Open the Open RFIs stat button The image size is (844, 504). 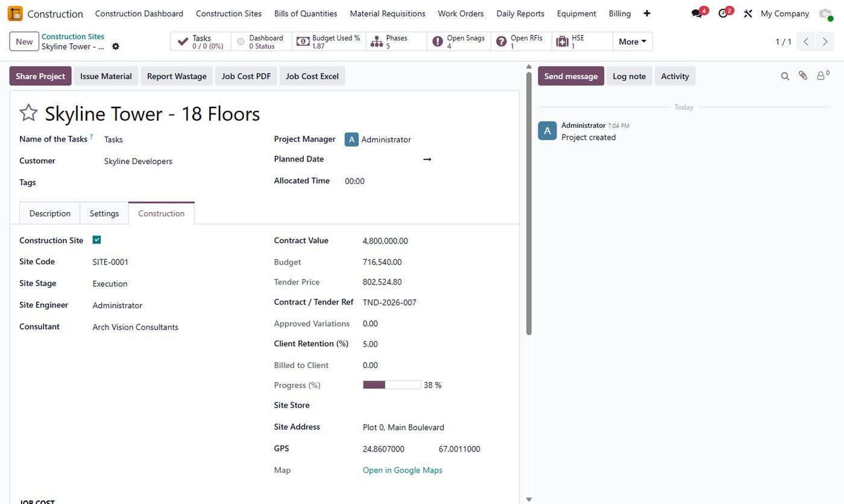(521, 42)
